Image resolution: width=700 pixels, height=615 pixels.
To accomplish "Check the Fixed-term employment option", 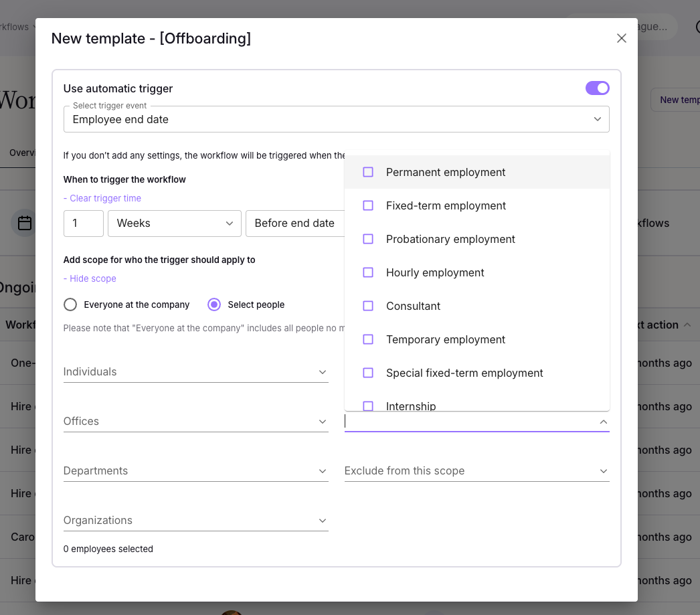I will (x=368, y=205).
